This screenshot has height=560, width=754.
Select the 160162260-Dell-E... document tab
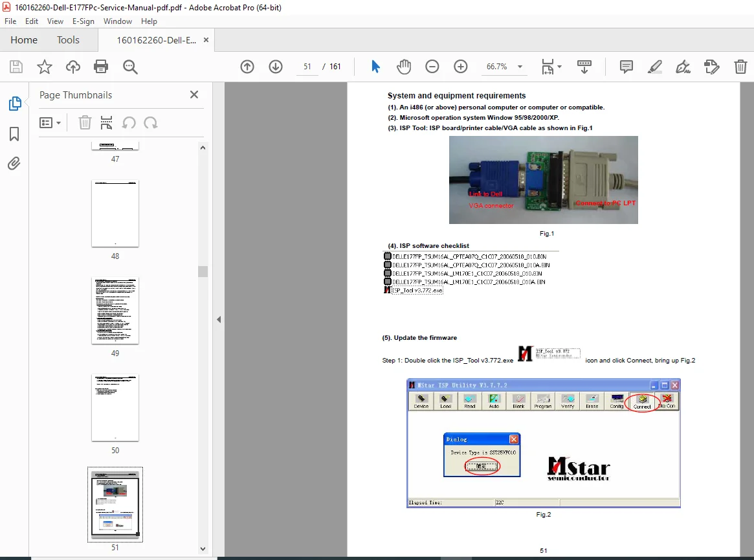[x=156, y=40]
